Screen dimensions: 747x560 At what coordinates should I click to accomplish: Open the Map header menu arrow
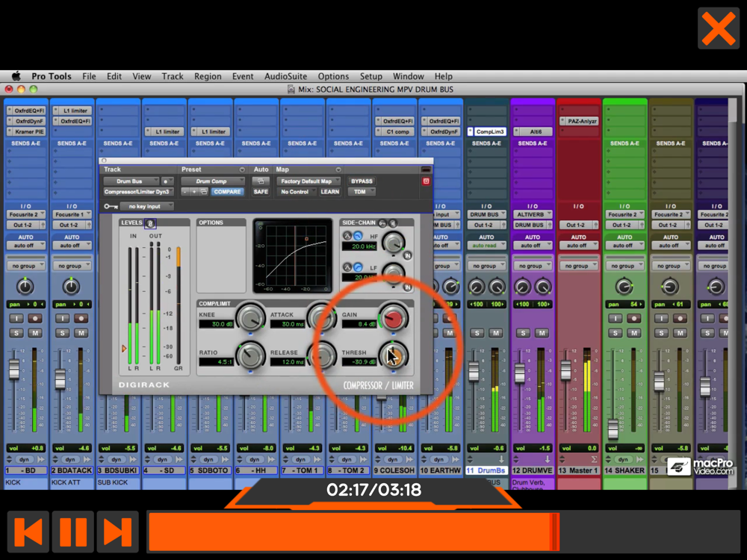tap(338, 169)
